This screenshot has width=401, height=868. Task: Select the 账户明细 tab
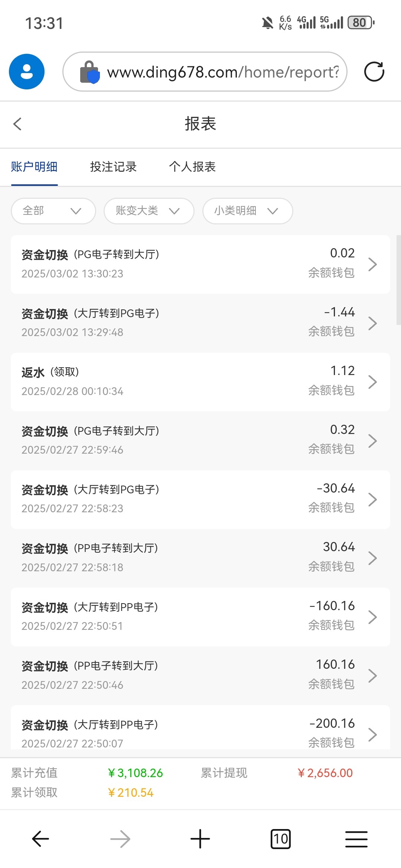[34, 167]
